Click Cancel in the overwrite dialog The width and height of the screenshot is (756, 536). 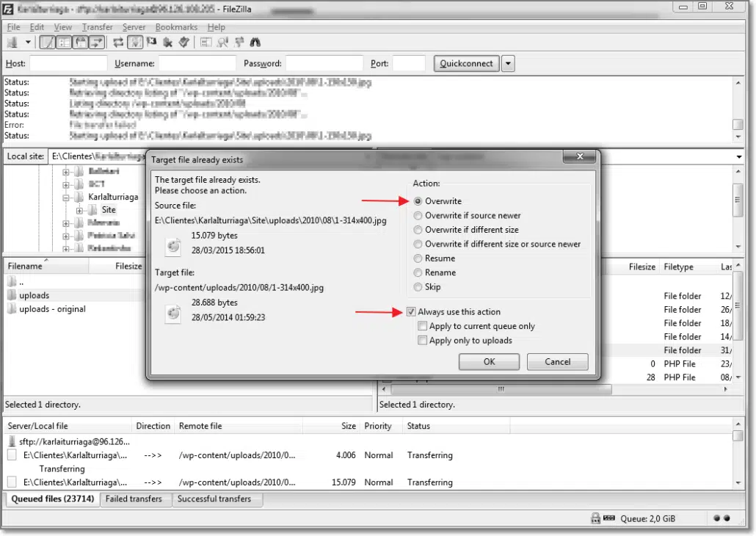tap(557, 362)
